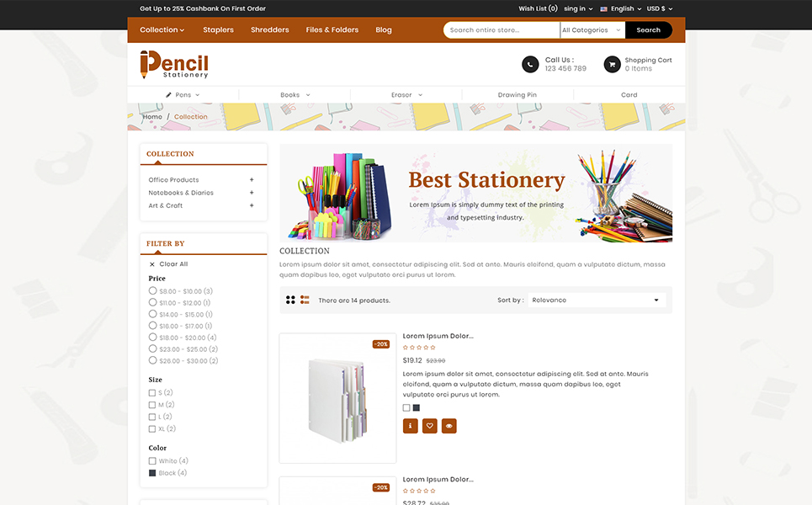Screen dimensions: 812x505
Task: Click the star rating of first product
Action: (419, 348)
